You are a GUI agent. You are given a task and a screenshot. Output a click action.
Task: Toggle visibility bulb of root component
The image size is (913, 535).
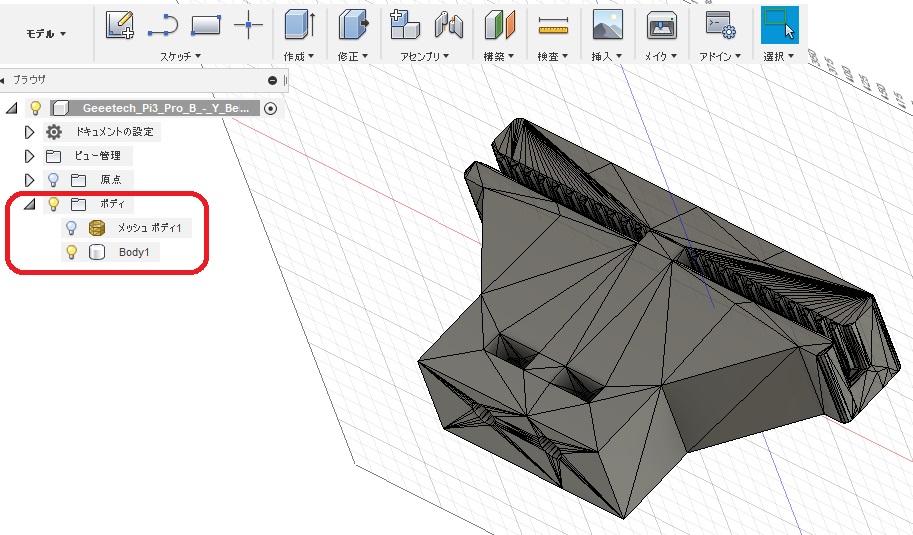pos(36,108)
